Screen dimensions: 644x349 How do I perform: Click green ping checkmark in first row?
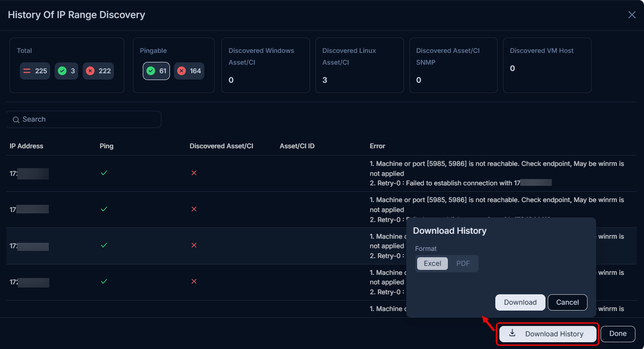click(104, 173)
